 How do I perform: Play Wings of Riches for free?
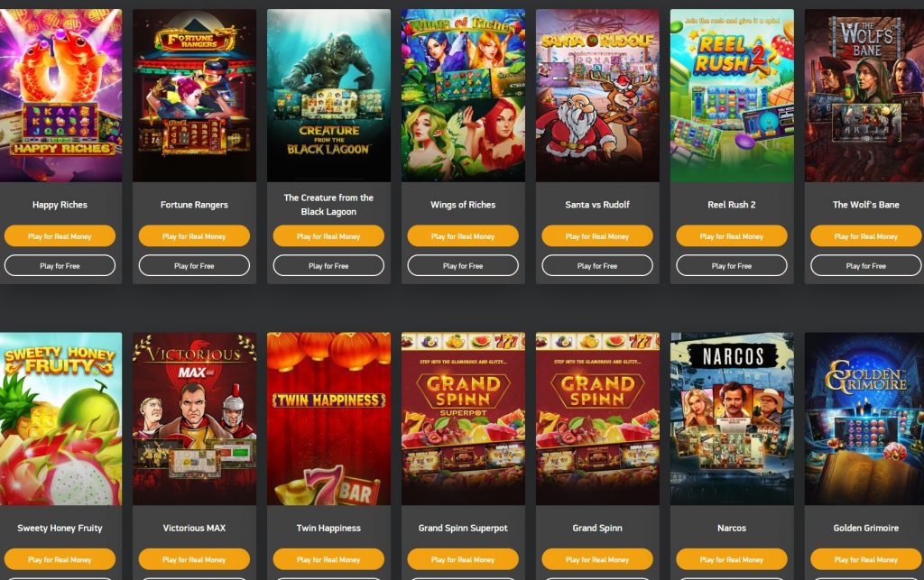[x=463, y=265]
